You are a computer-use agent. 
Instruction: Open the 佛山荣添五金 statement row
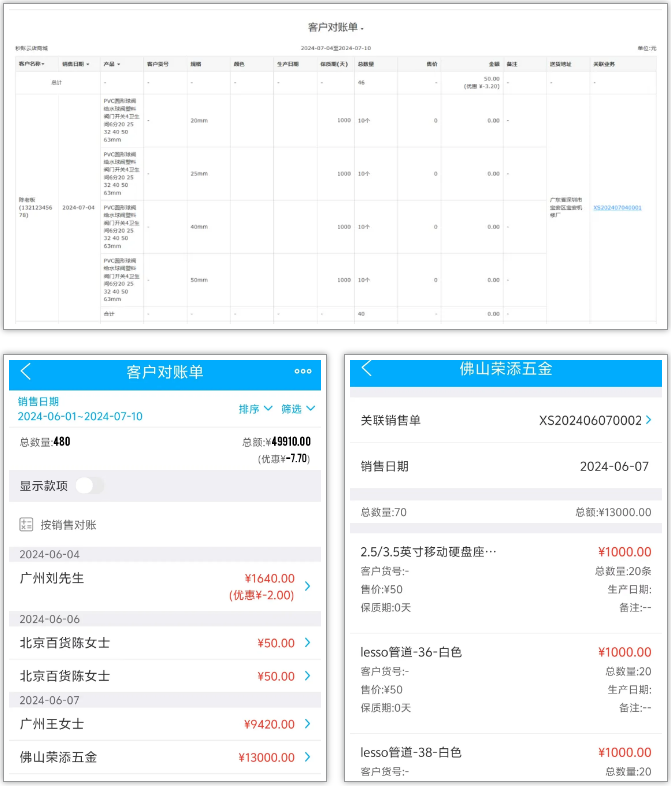point(165,757)
